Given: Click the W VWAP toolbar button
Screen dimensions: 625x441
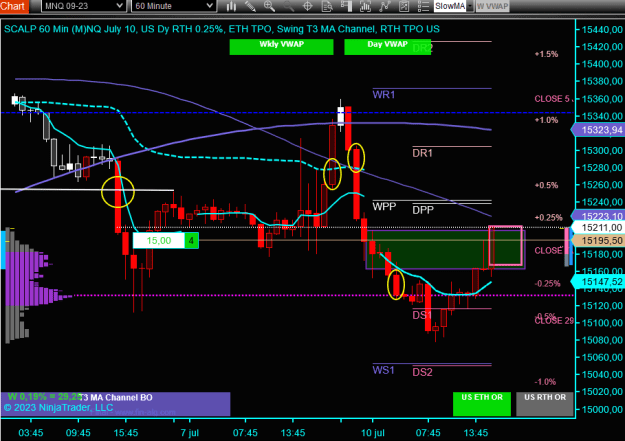Looking at the screenshot, I should pyautogui.click(x=492, y=6).
